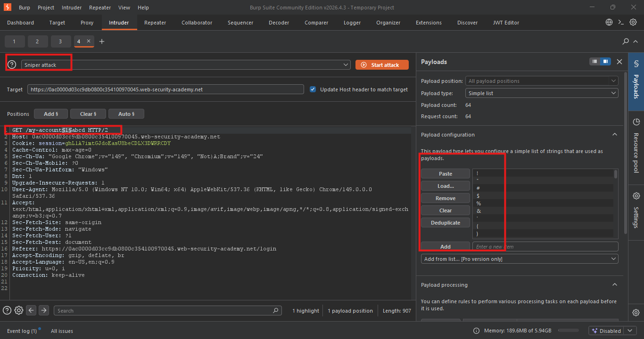Open the Event log (1) status item
Image resolution: width=644 pixels, height=339 pixels.
pyautogui.click(x=22, y=331)
